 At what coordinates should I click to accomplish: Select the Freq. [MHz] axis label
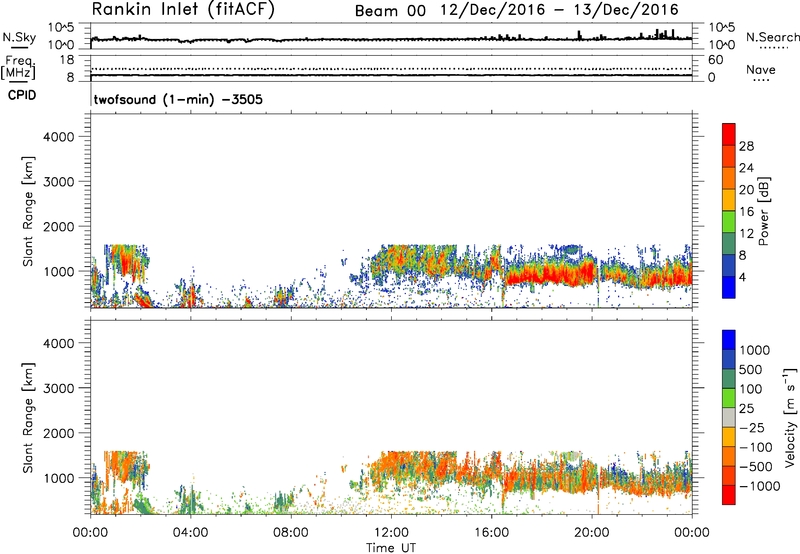[19, 68]
